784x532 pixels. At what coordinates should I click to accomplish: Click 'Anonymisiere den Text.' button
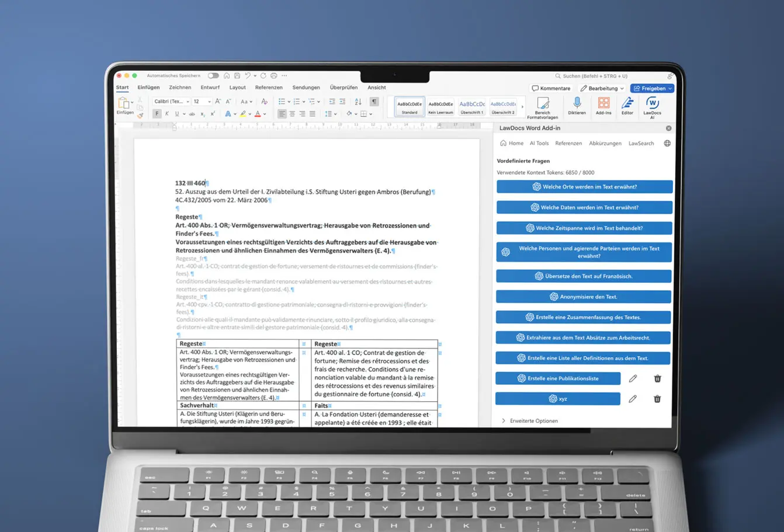pos(584,297)
